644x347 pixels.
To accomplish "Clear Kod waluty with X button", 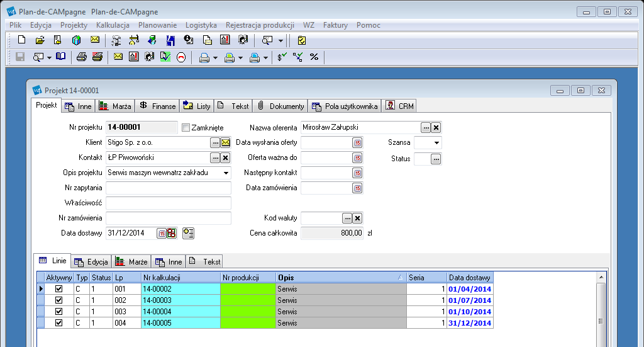I will [x=357, y=219].
